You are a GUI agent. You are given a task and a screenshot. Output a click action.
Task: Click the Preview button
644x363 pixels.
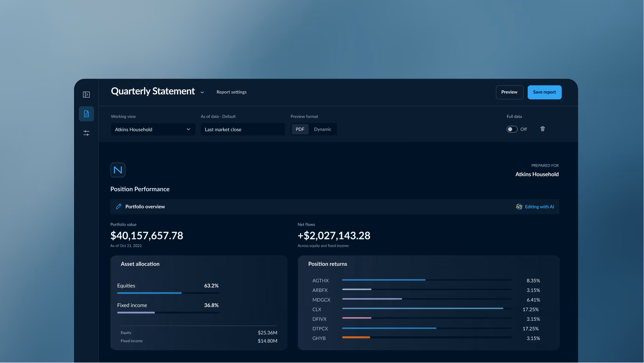(509, 92)
